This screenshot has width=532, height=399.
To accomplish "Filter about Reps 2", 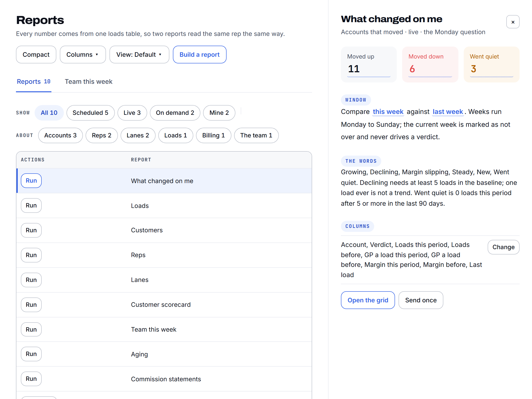I will (102, 135).
